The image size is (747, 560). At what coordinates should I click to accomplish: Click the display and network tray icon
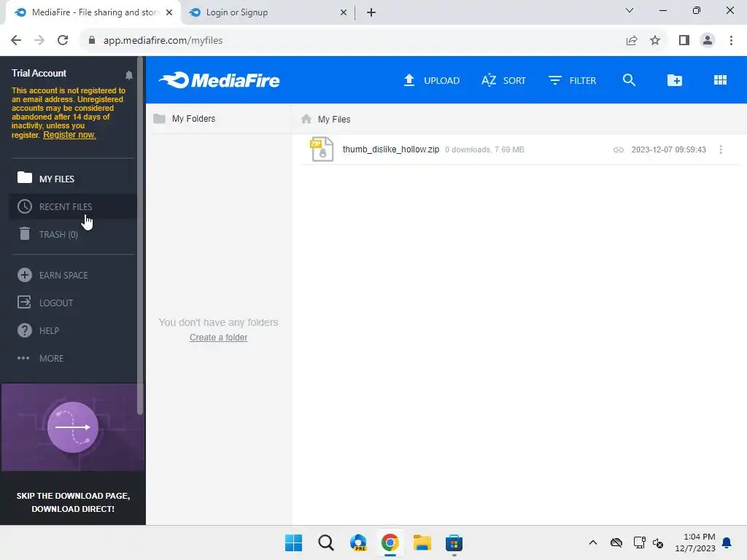coord(639,542)
